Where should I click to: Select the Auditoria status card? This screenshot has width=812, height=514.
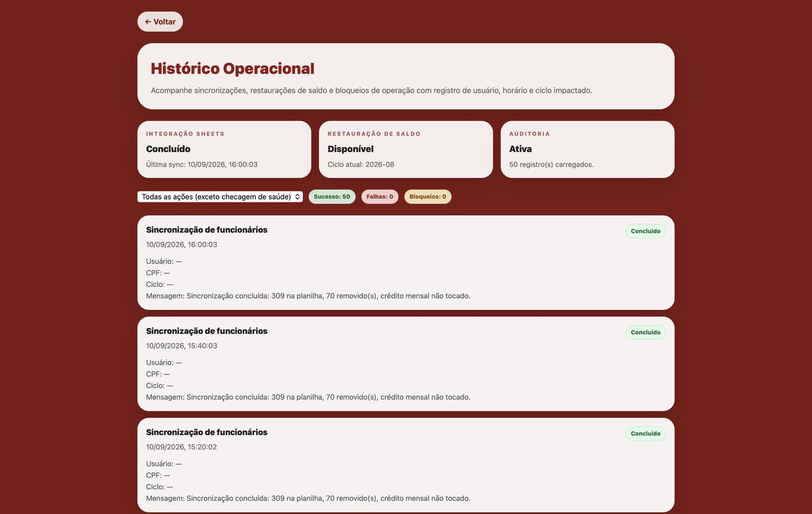coord(587,149)
